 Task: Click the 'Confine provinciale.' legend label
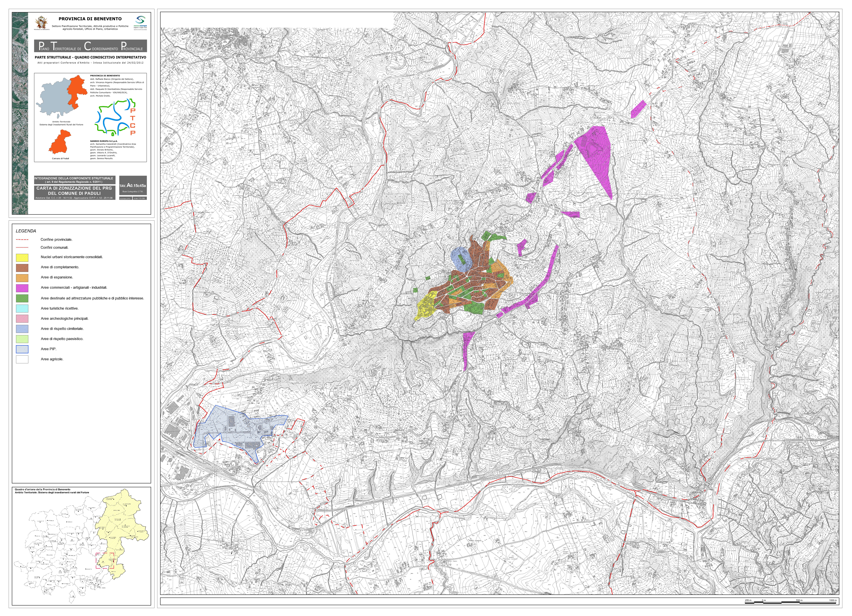click(56, 240)
